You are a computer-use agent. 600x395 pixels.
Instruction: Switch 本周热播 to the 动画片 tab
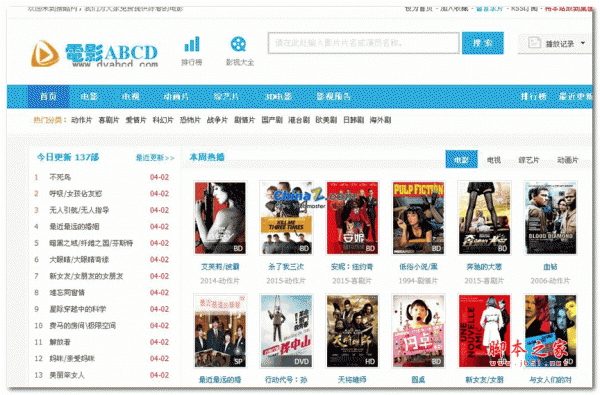coord(567,160)
